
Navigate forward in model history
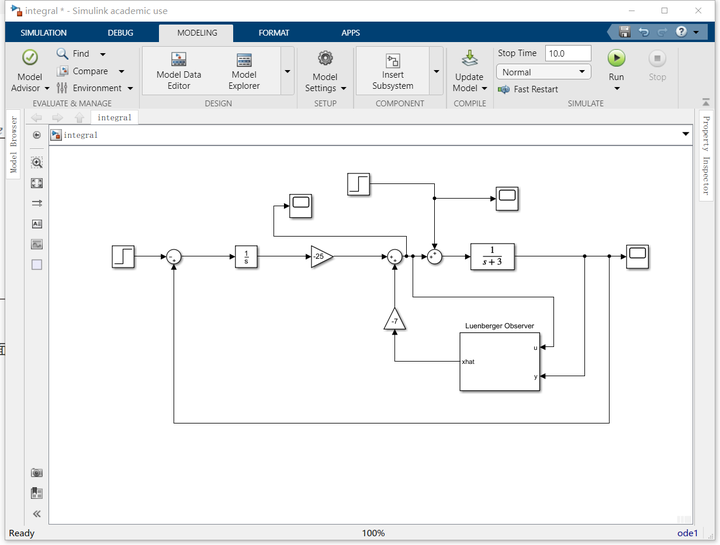point(57,118)
